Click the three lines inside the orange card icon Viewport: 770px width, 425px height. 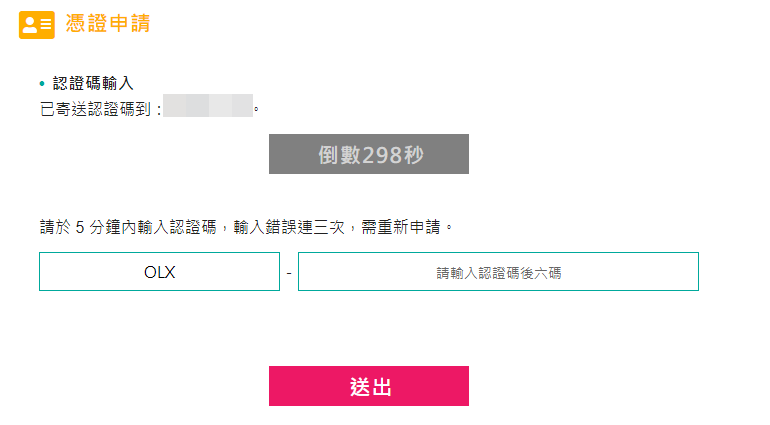coord(46,24)
